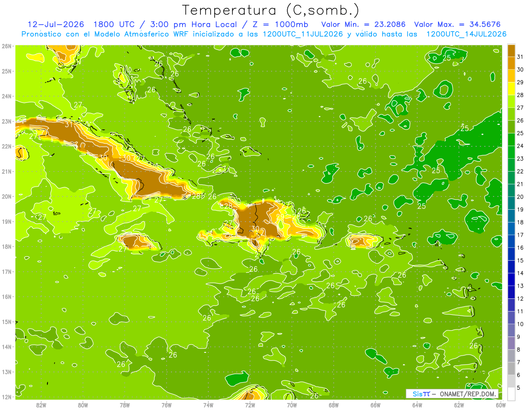Pick the colorbar swatch between 30 and 31

click(x=511, y=63)
